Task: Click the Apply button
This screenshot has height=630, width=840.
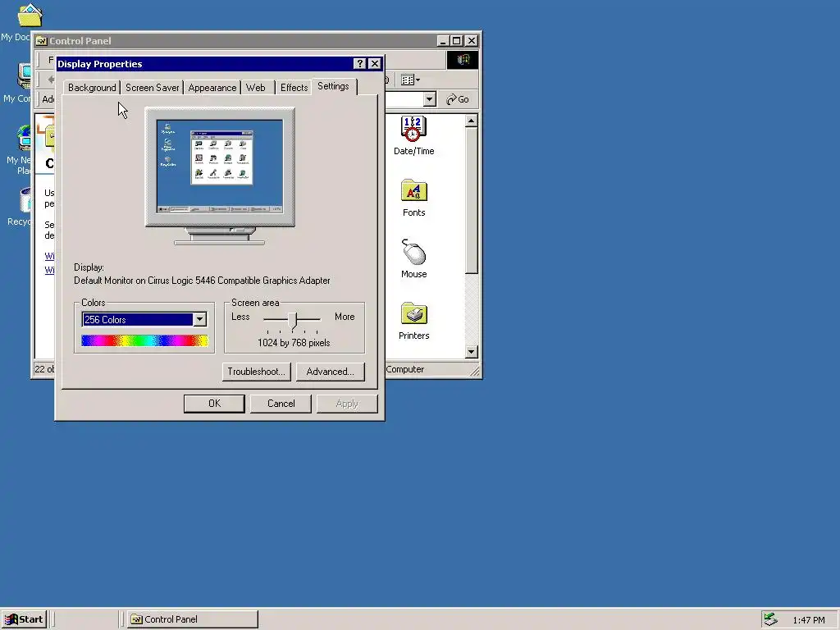Action: pos(347,404)
